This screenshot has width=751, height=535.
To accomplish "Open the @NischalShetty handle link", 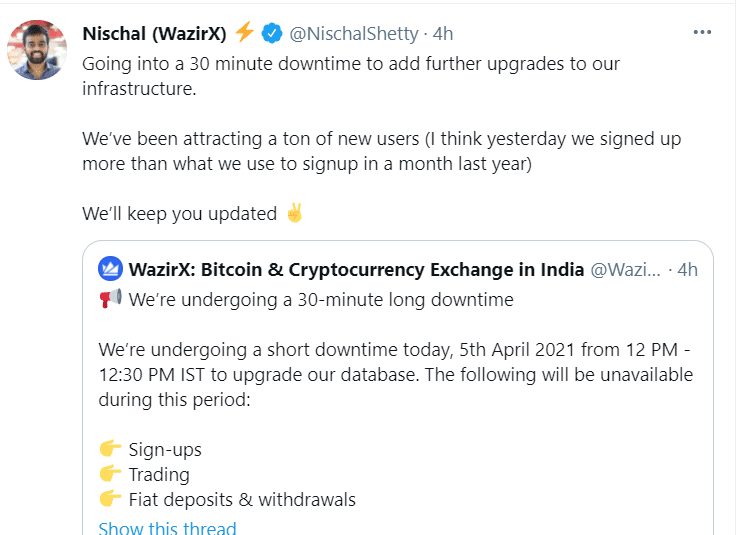I will point(353,33).
